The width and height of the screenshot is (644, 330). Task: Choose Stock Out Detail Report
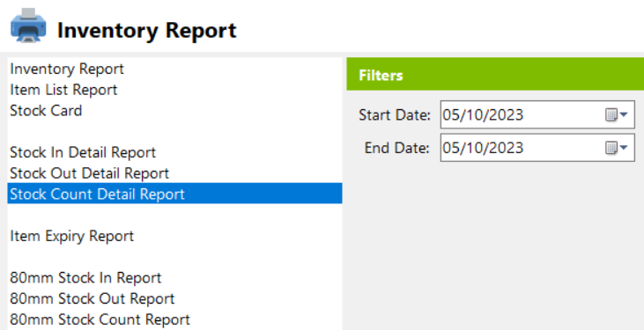point(90,173)
